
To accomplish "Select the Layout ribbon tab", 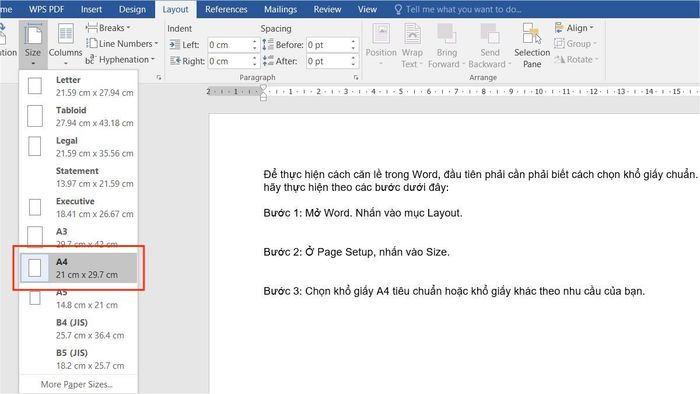I will [x=175, y=9].
